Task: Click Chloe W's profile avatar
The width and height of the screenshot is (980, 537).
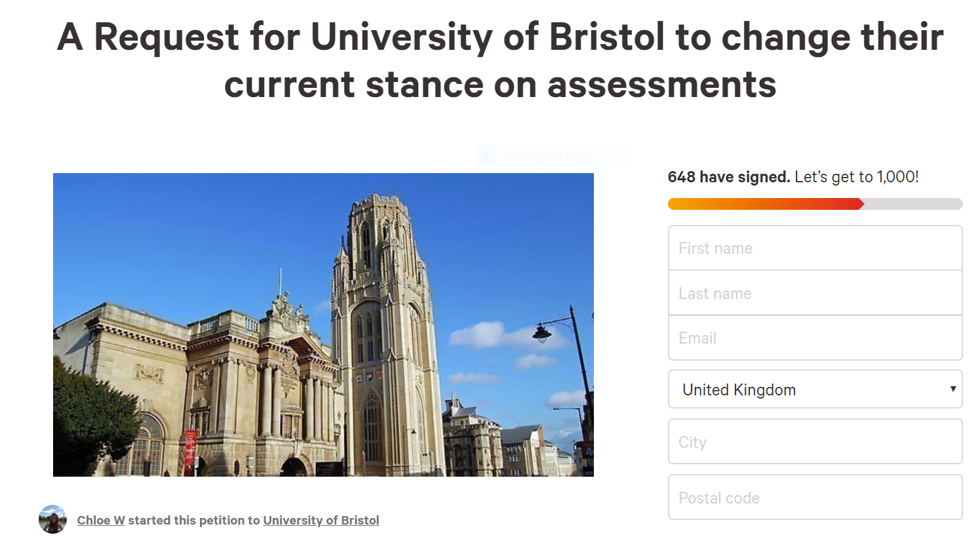Action: (52, 519)
